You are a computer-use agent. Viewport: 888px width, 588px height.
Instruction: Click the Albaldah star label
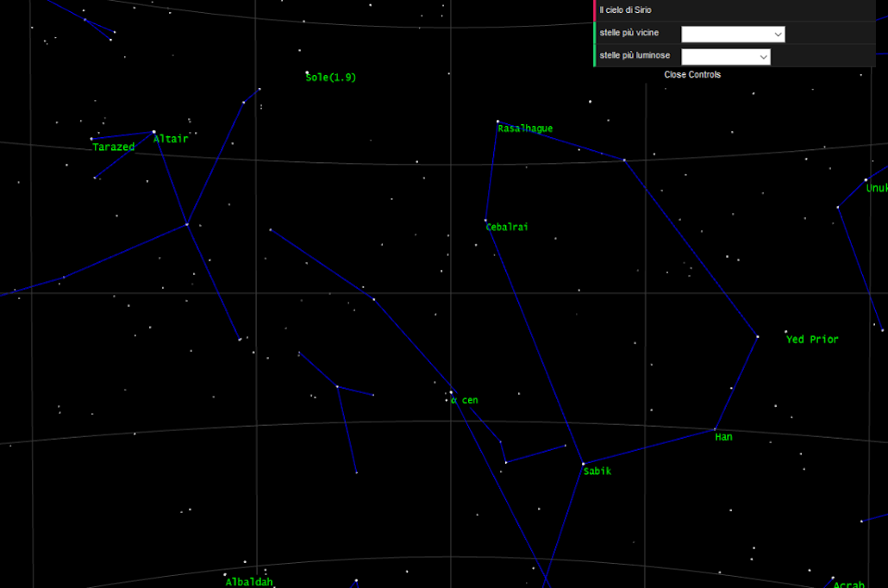(249, 582)
